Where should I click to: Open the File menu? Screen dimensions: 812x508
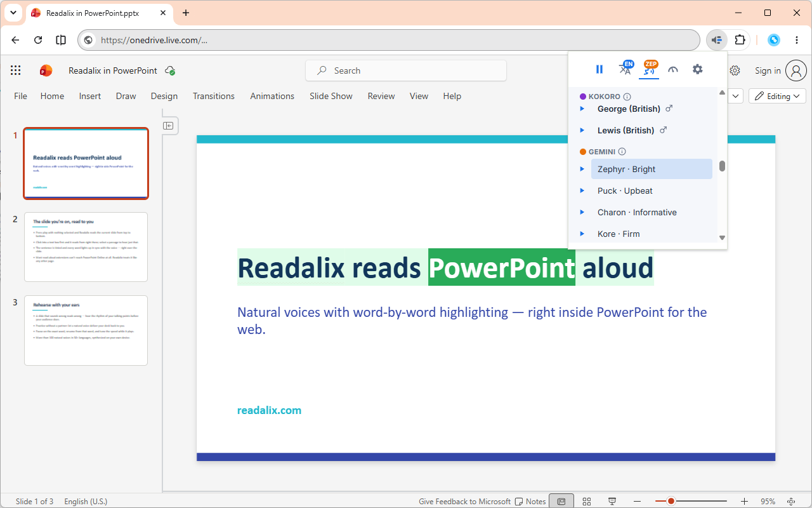point(21,96)
